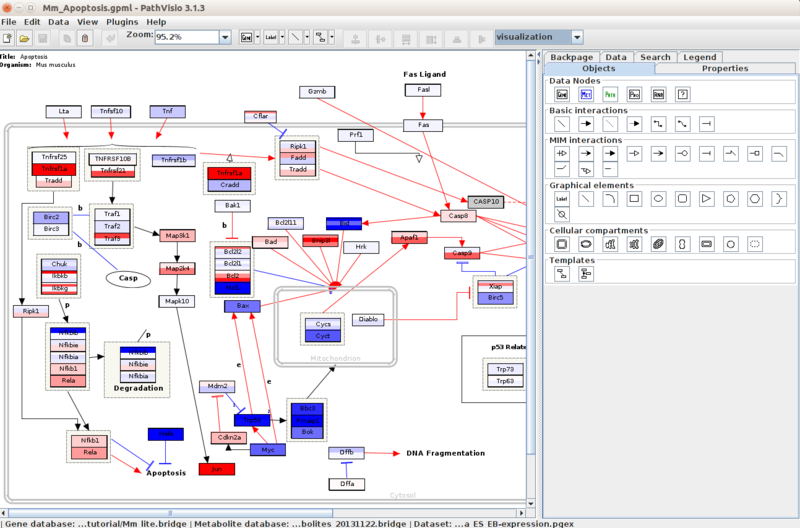Select the pentagon graphical element
This screenshot has height=528, width=800.
click(x=731, y=199)
